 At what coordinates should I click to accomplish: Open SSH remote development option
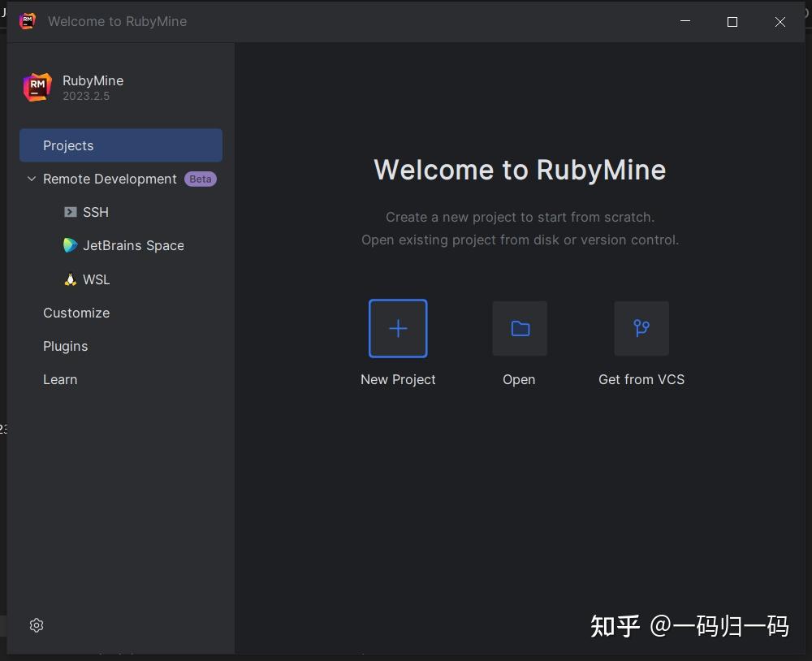pos(94,212)
